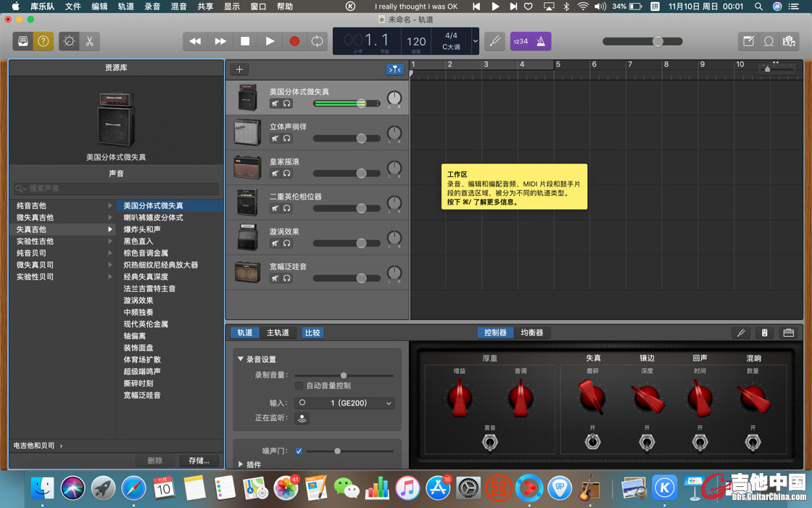Open the 混音 menu

point(178,7)
